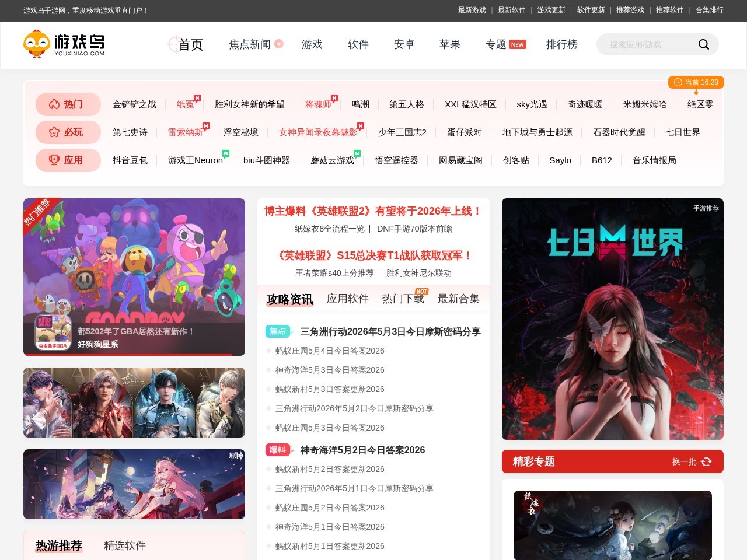This screenshot has width=747, height=560.
Task: Click the 最新游戏 top bar link
Action: pos(472,10)
